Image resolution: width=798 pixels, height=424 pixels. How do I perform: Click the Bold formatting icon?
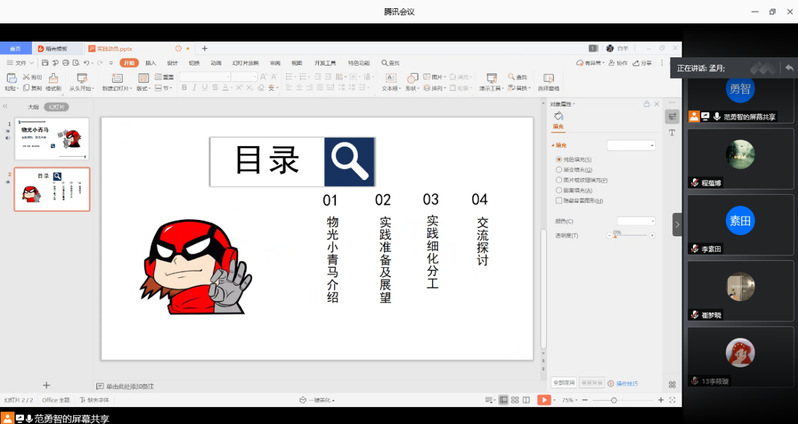[184, 88]
